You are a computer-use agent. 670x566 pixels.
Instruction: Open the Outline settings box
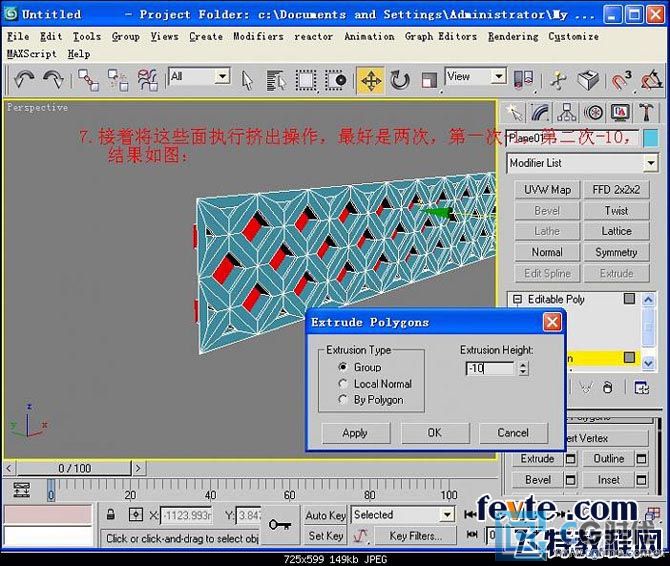(x=641, y=459)
